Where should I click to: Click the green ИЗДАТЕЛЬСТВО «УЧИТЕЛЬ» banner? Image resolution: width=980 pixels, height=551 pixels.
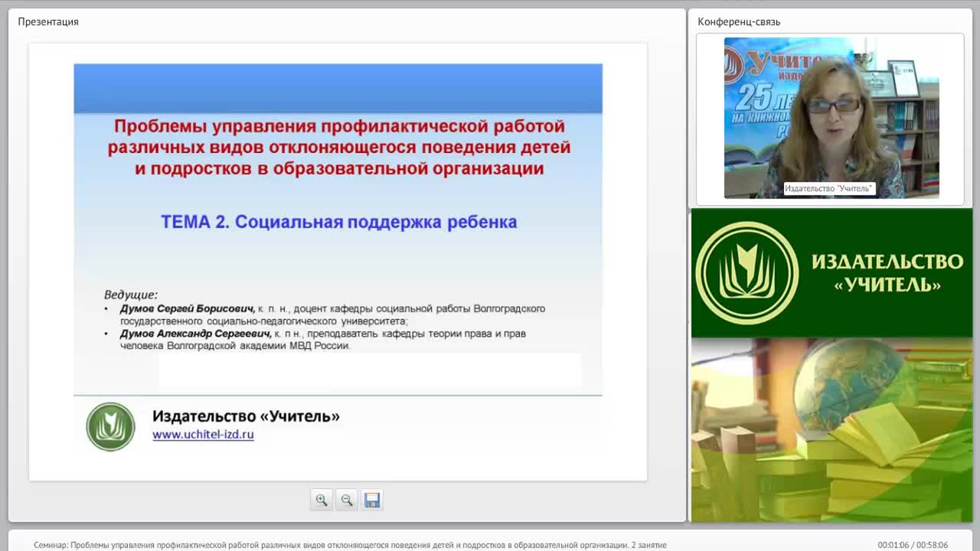point(831,273)
